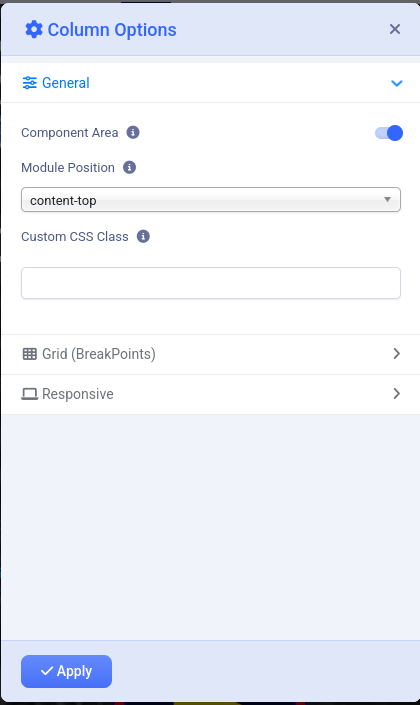
Task: Open the General section header
Action: pyautogui.click(x=210, y=83)
